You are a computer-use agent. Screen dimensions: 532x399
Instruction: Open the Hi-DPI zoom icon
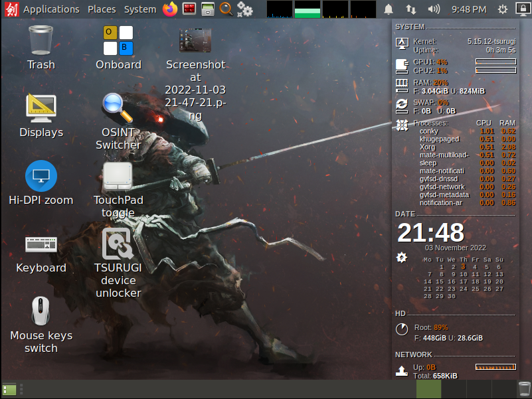(x=41, y=176)
